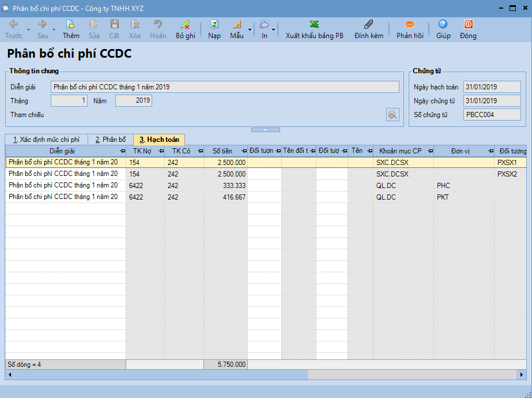Click the Đóng (Close) toolbar icon

468,25
